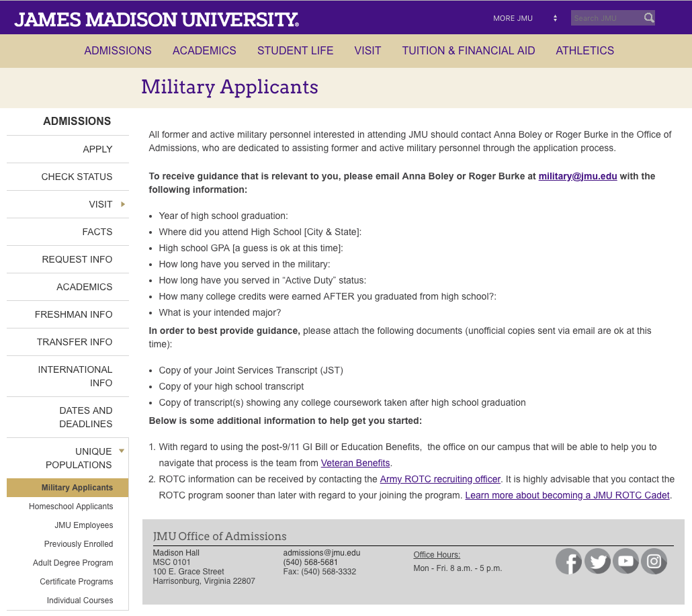Open TUITION & FINANCIAL AID menu
The image size is (692, 616).
pos(468,51)
